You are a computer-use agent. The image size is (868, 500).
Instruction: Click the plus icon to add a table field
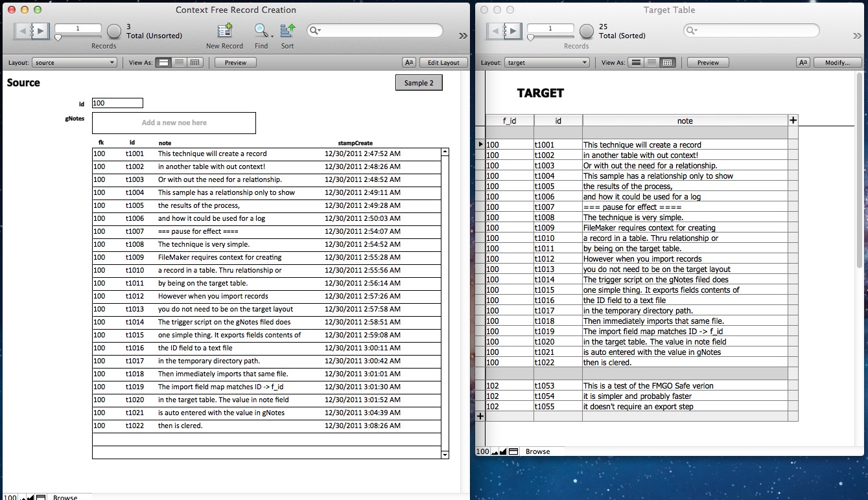click(x=793, y=120)
